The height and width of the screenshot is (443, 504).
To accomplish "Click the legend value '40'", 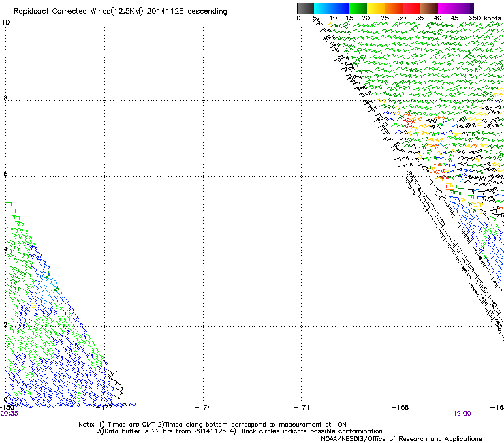I will point(437,18).
